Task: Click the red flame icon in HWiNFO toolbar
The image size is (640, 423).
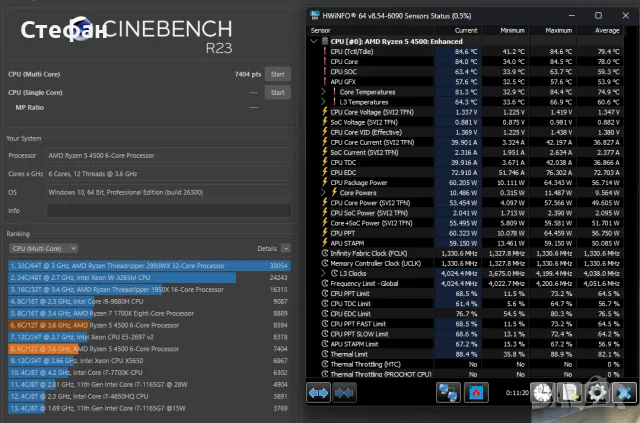Action: pos(476,393)
